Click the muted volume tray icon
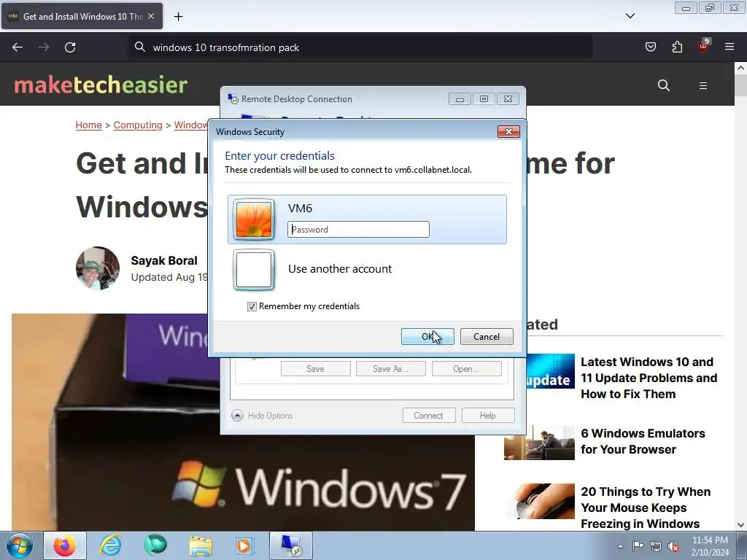Image resolution: width=747 pixels, height=560 pixels. pos(673,546)
